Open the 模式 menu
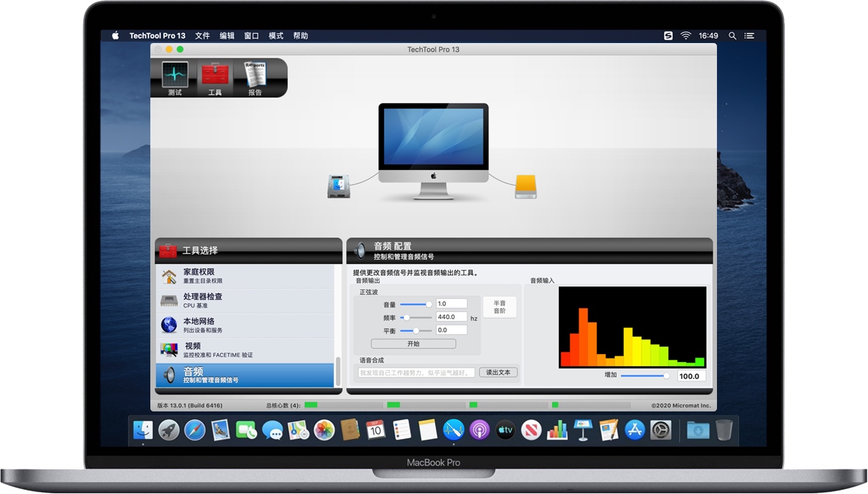The image size is (868, 494). click(x=276, y=35)
